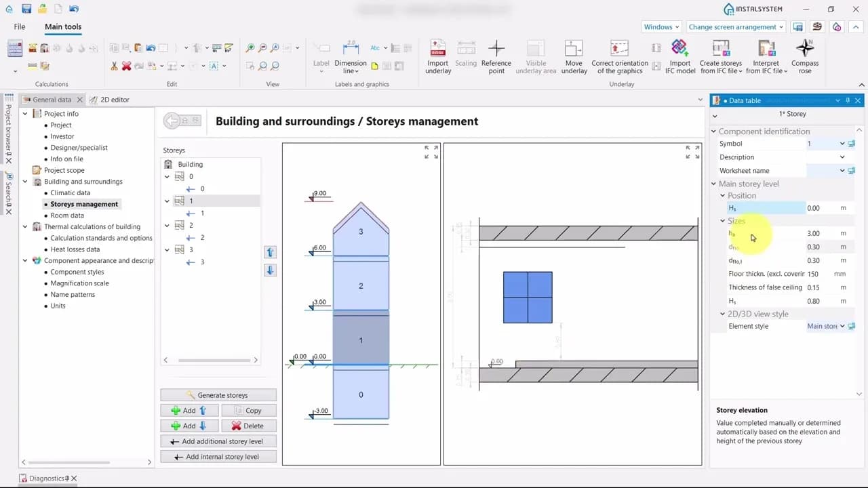Viewport: 868px width, 488px height.
Task: Open the File menu
Action: click(20, 27)
